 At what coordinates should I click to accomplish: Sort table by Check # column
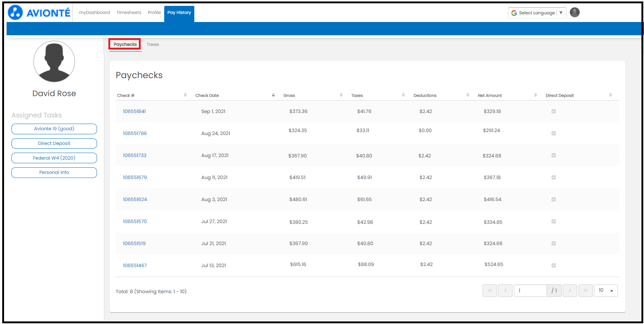click(x=185, y=95)
